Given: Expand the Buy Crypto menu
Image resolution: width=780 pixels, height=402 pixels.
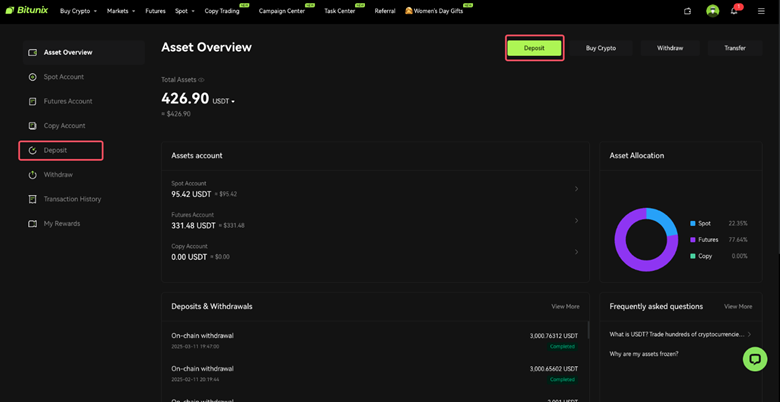Looking at the screenshot, I should [77, 11].
